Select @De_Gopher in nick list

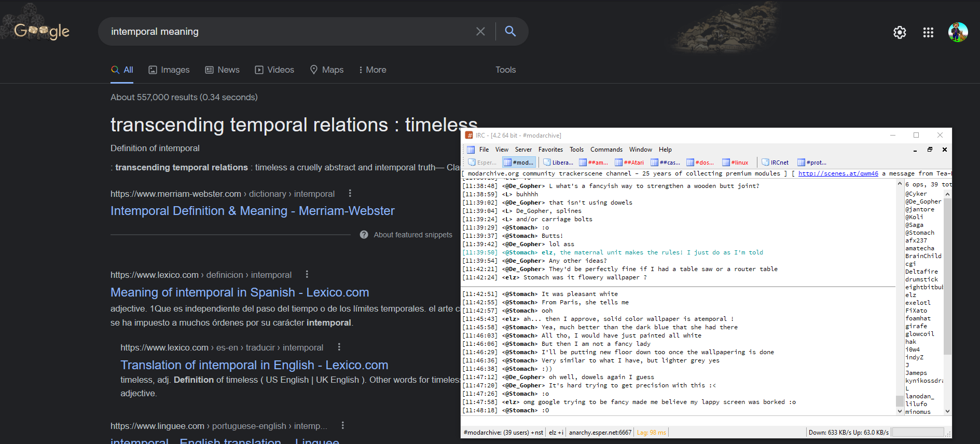[x=923, y=201]
